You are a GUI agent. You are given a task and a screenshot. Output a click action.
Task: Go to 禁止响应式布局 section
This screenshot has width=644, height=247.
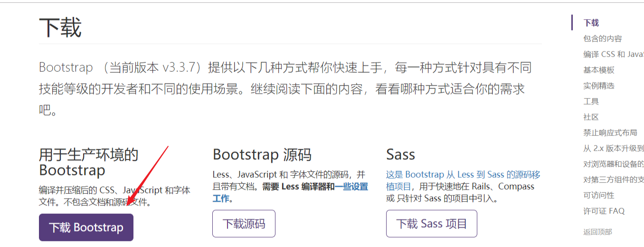pos(610,133)
